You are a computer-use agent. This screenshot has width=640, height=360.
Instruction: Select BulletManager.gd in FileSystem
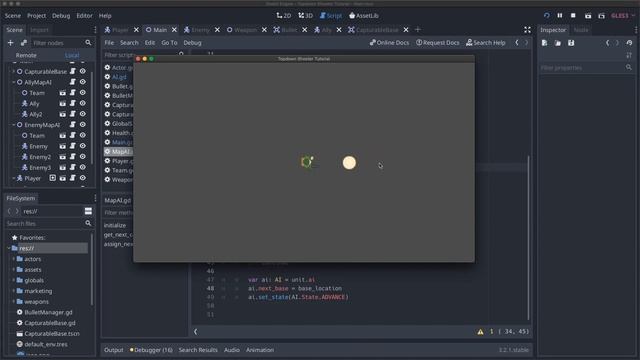pos(48,312)
